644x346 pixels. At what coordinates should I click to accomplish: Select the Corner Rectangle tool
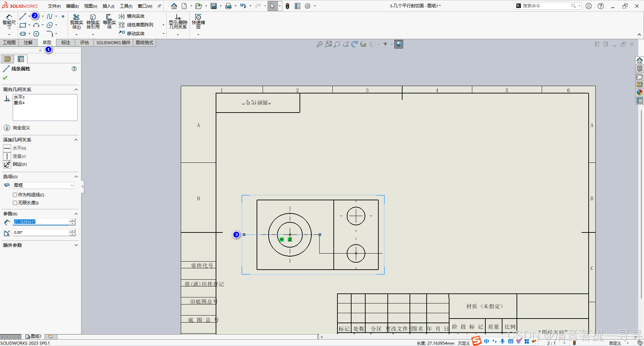[x=23, y=25]
